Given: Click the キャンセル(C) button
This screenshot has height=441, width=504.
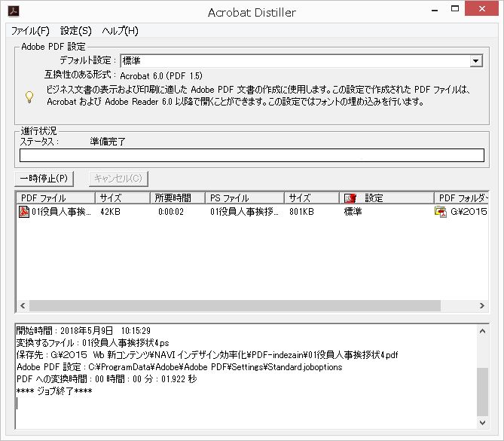Looking at the screenshot, I should 118,179.
